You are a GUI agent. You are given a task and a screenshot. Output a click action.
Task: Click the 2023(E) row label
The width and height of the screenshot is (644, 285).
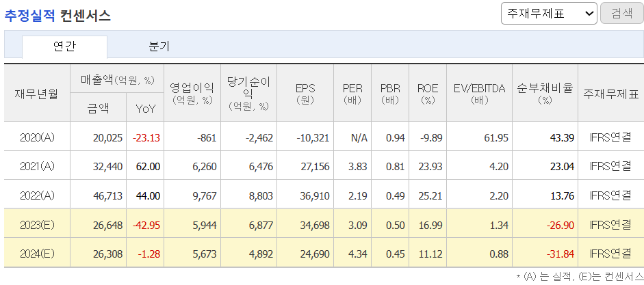[37, 225]
